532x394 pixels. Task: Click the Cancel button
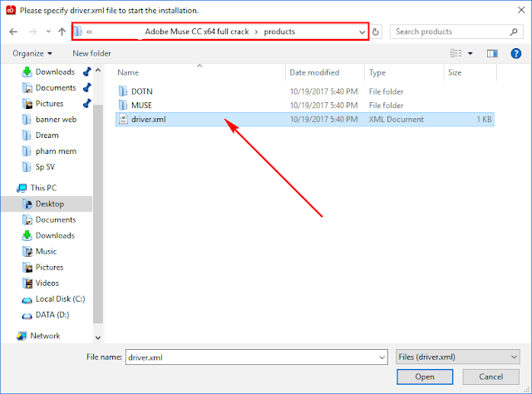tap(490, 377)
